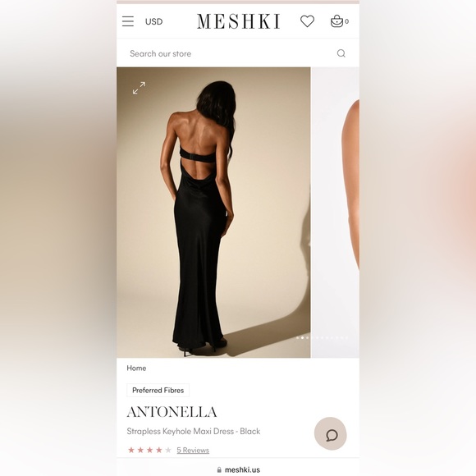
Task: Tap the Preferred Fibres badge
Action: pos(158,391)
